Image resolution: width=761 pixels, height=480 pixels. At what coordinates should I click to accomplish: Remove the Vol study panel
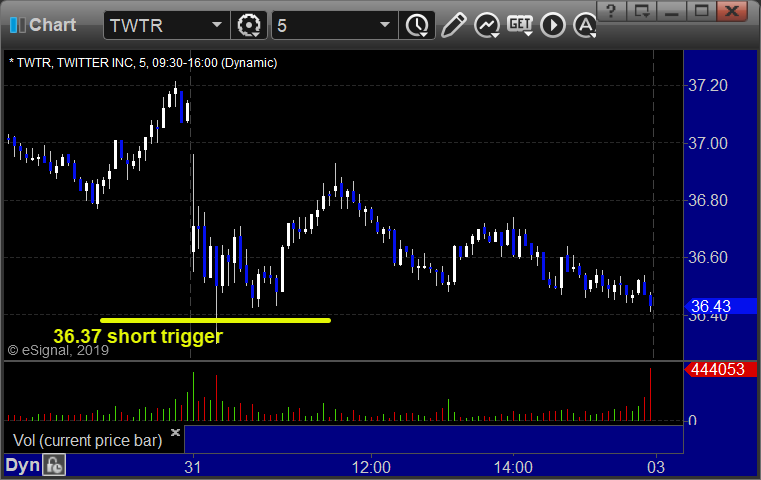click(x=175, y=432)
